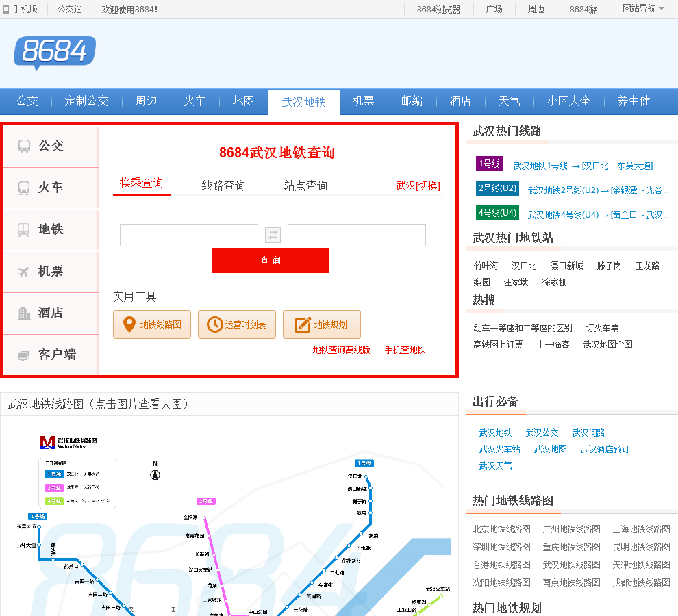Open 成都地铁线路图 link
678x616 pixels.
point(641,582)
